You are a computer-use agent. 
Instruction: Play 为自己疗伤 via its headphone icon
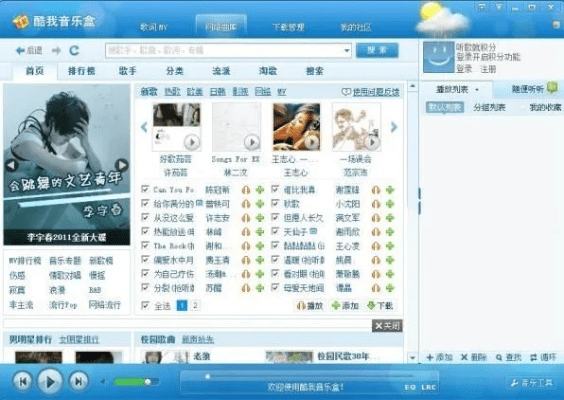click(x=246, y=274)
